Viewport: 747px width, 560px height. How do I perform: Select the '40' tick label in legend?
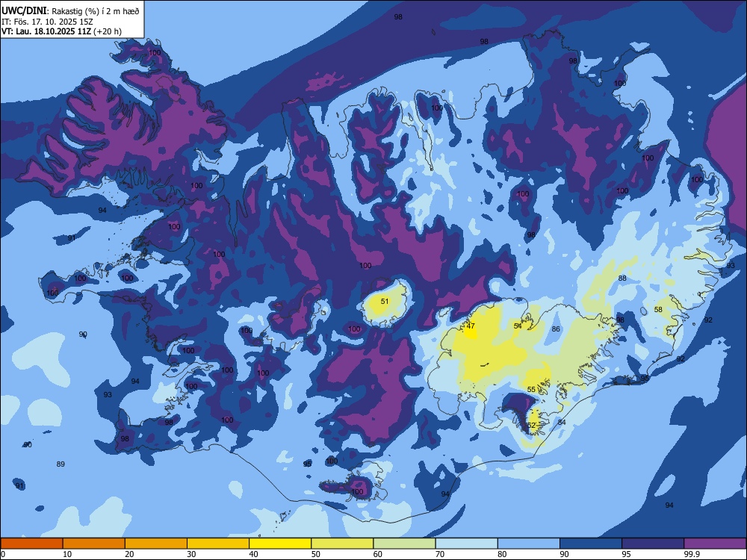(253, 554)
